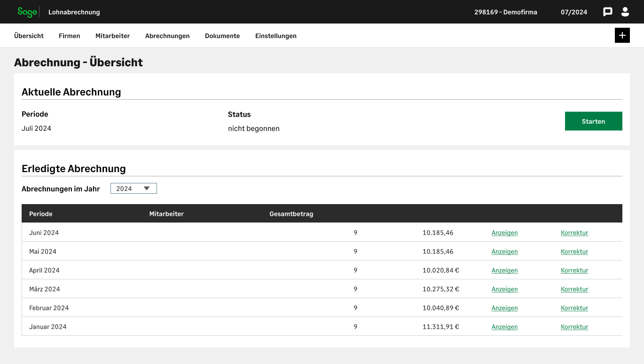Open the Mitarbeiter menu
Viewport: 644px width, 364px height.
pos(112,36)
